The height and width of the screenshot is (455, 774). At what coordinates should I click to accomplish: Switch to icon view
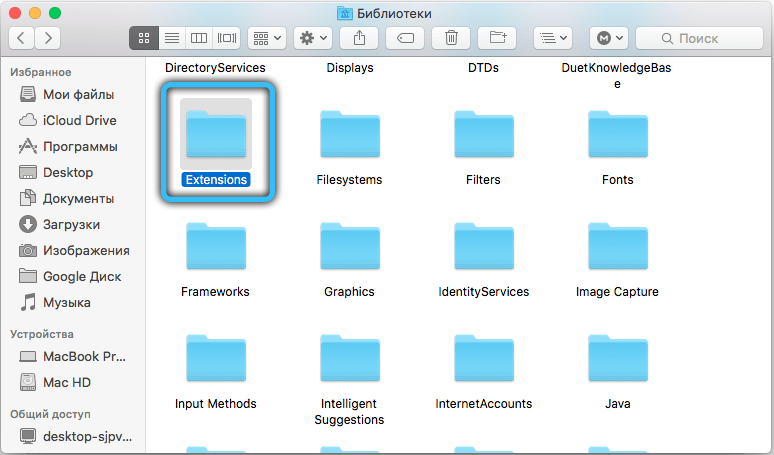[x=144, y=38]
